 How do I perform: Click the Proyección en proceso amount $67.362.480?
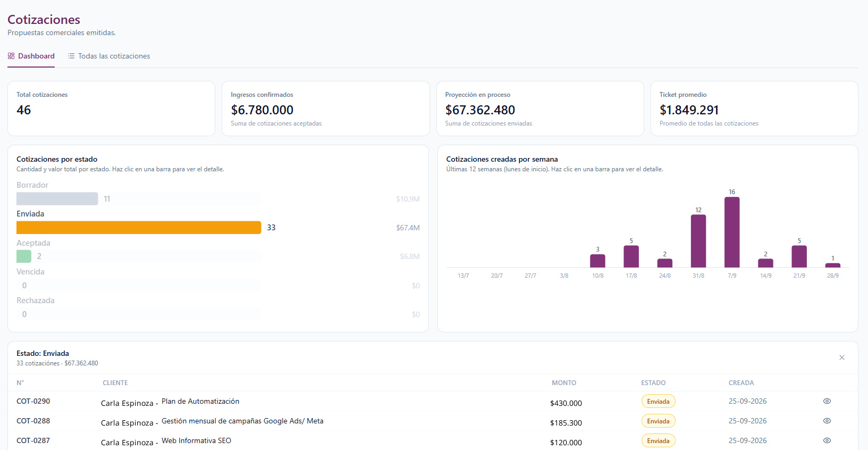(x=480, y=110)
